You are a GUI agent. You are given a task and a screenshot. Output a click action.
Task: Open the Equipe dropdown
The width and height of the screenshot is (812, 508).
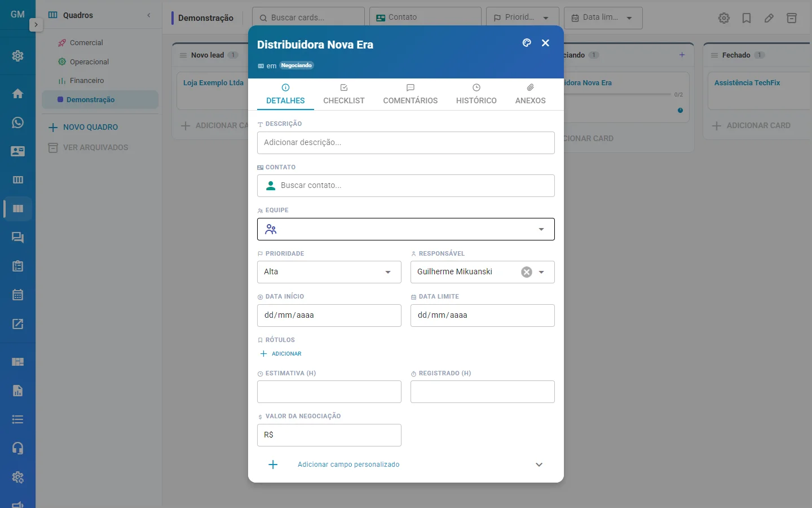(406, 229)
